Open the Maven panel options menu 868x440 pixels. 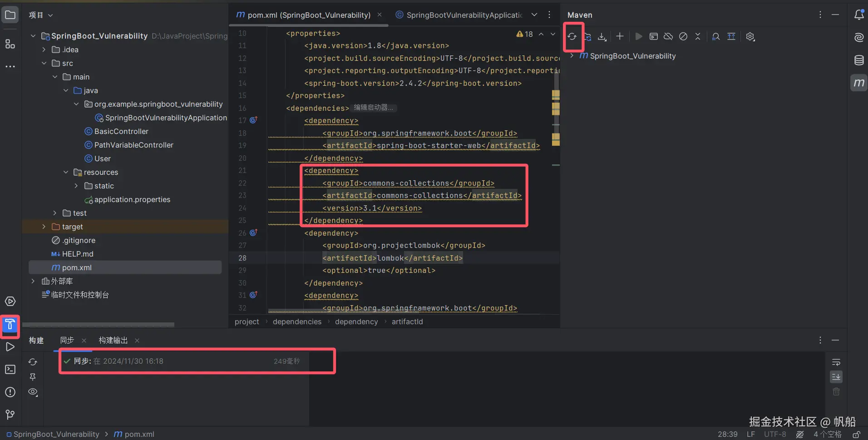pos(820,15)
